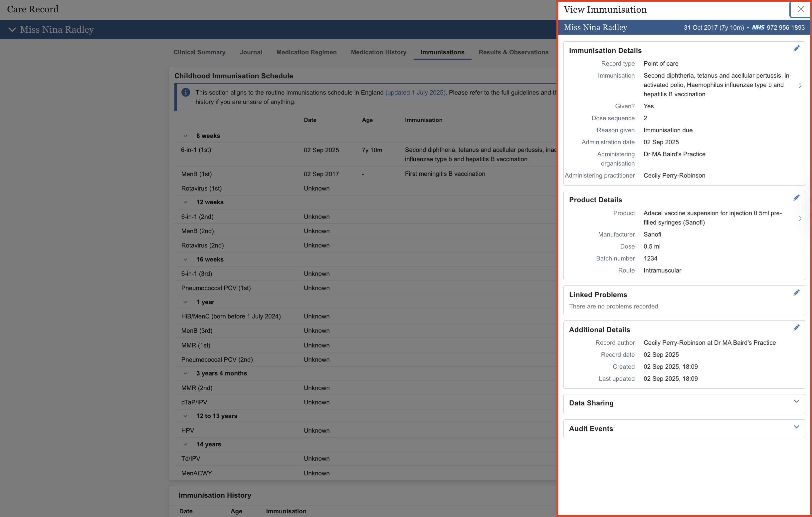812x517 pixels.
Task: Switch to Clinical Summary tab
Action: click(199, 52)
